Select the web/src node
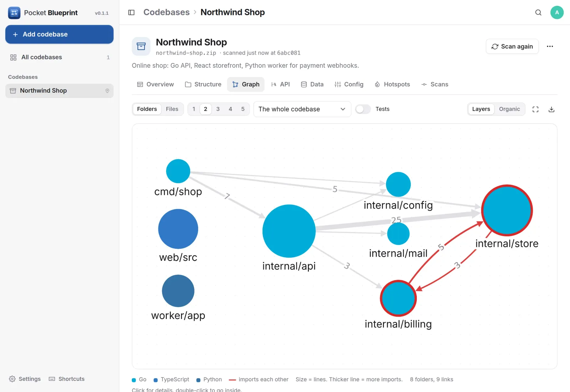This screenshot has width=570, height=392. coord(178,229)
